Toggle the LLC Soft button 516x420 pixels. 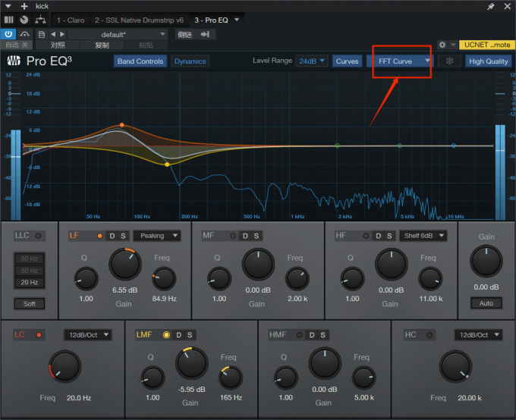coord(30,303)
